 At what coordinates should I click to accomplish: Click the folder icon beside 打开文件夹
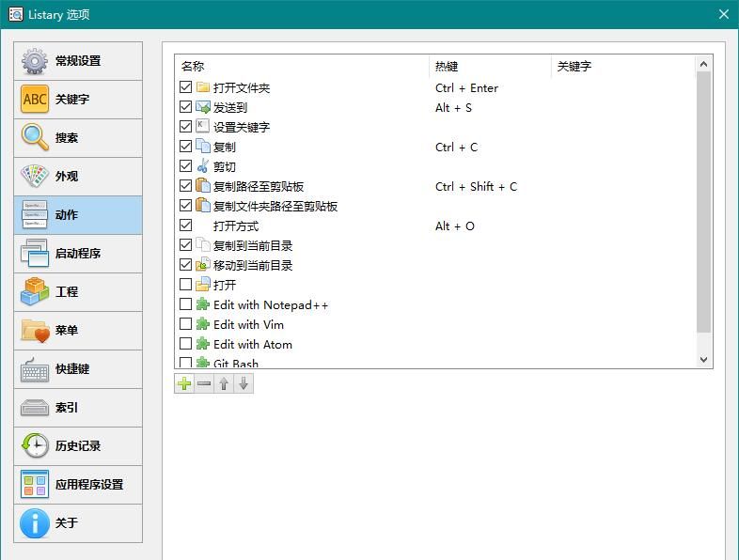(203, 87)
